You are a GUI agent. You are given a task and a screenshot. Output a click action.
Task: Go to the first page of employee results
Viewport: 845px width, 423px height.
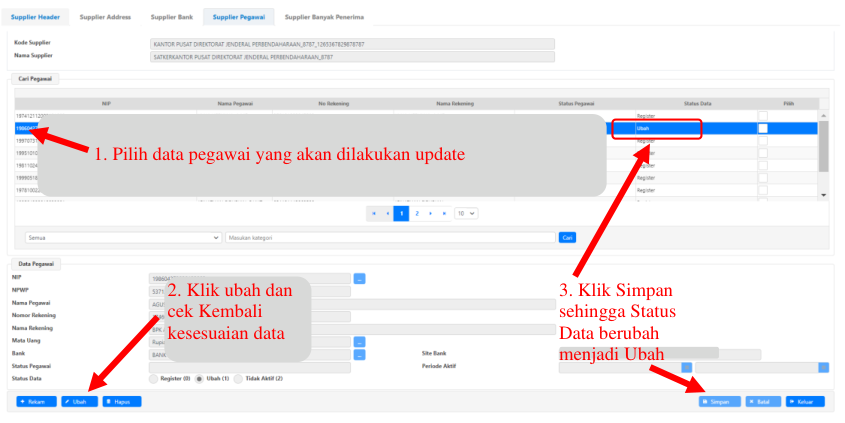coord(373,213)
